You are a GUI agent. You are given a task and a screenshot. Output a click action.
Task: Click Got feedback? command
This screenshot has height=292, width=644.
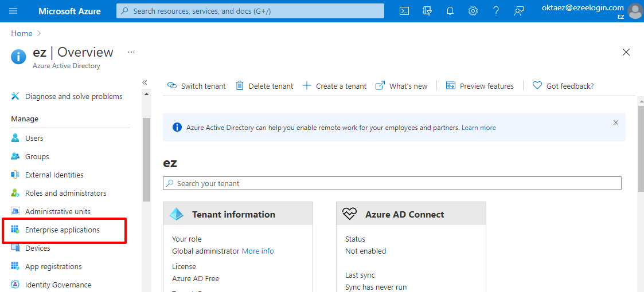click(x=563, y=86)
